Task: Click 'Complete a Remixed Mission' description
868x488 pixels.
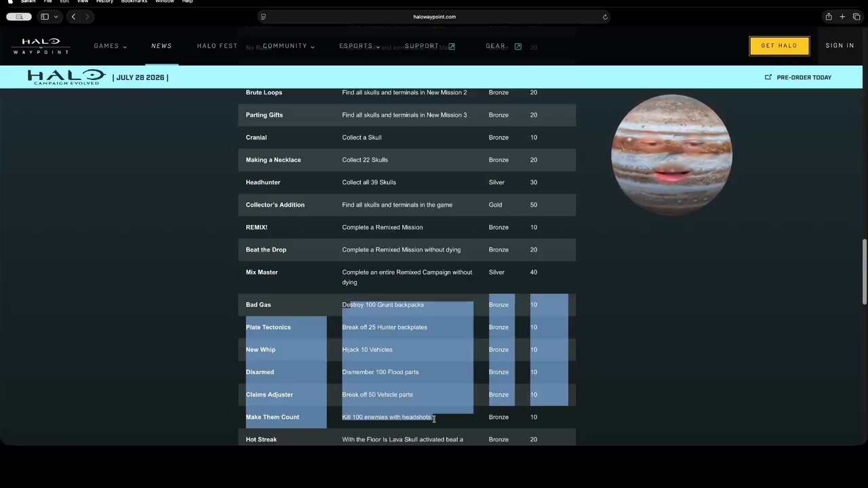Action: click(x=382, y=227)
